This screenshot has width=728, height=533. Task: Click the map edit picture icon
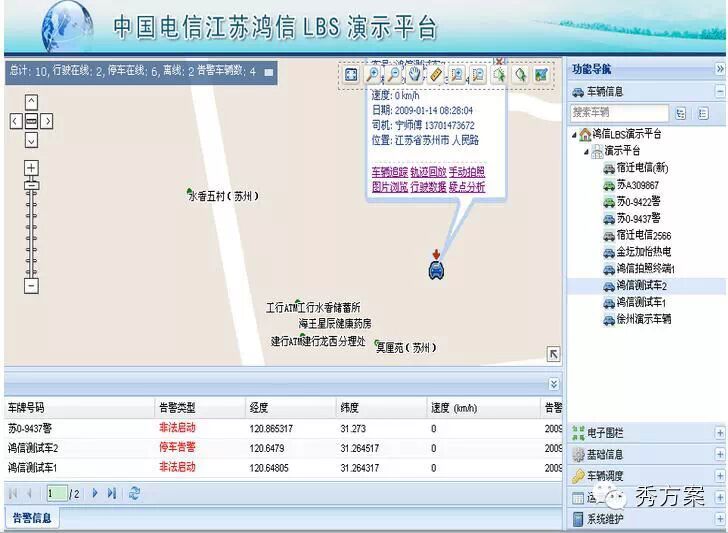(x=541, y=75)
